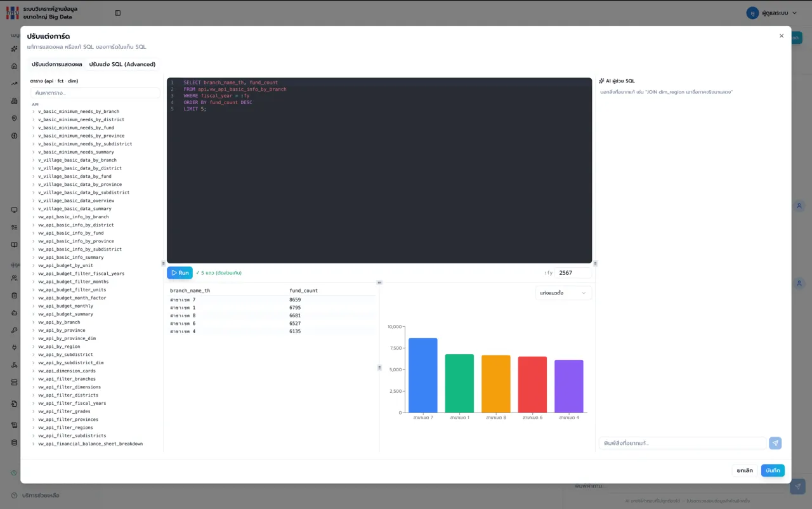
Task: Close the ปรับแต่งการ์ด dialog with X
Action: [782, 36]
